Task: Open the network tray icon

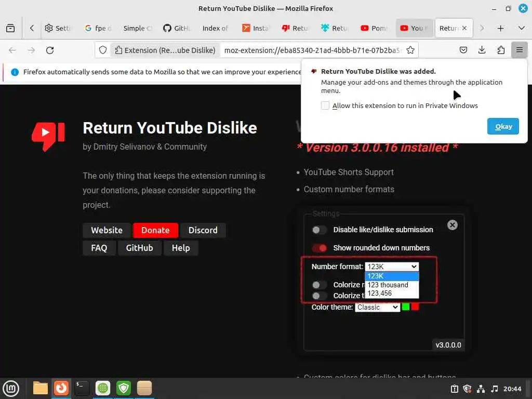Action: pos(481,389)
